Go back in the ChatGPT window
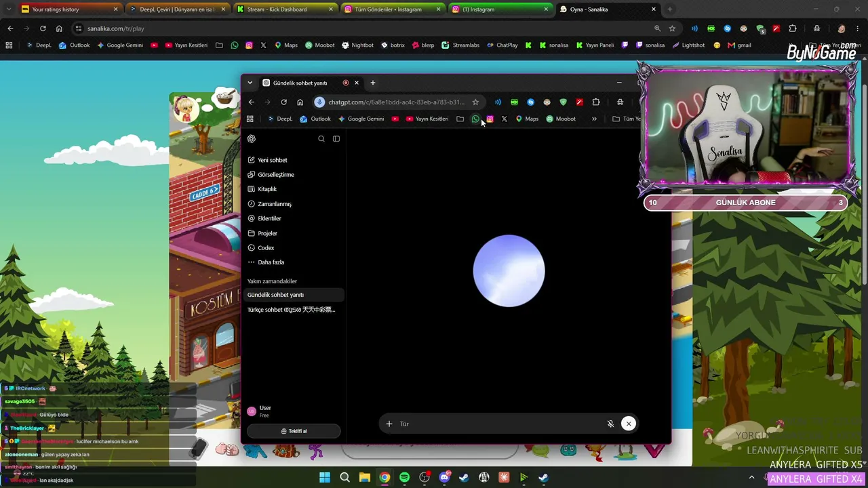The width and height of the screenshot is (868, 488). (x=251, y=102)
